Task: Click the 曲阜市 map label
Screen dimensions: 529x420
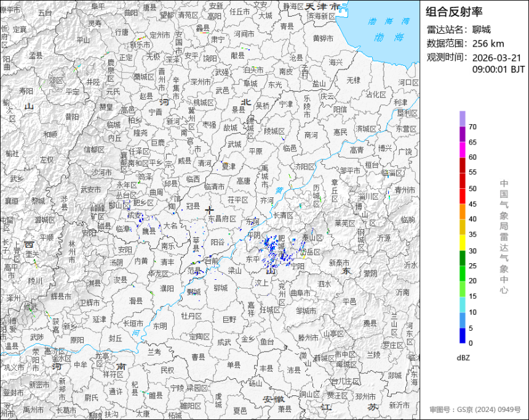Action: point(300,293)
